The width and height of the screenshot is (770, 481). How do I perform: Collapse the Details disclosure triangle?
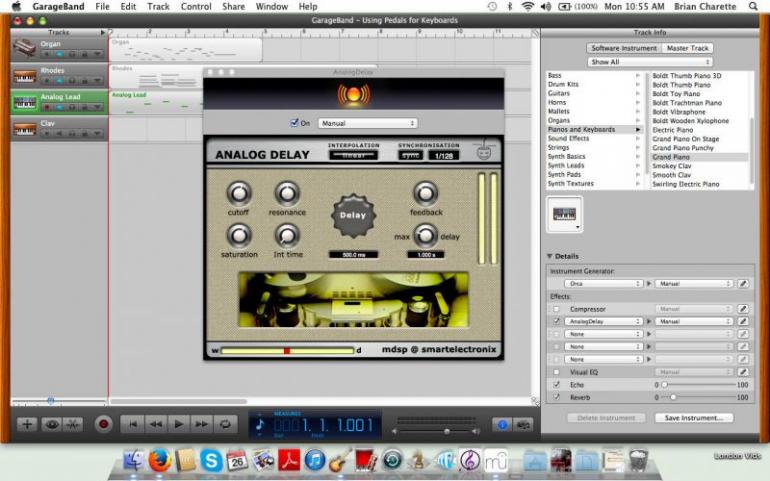(x=550, y=256)
